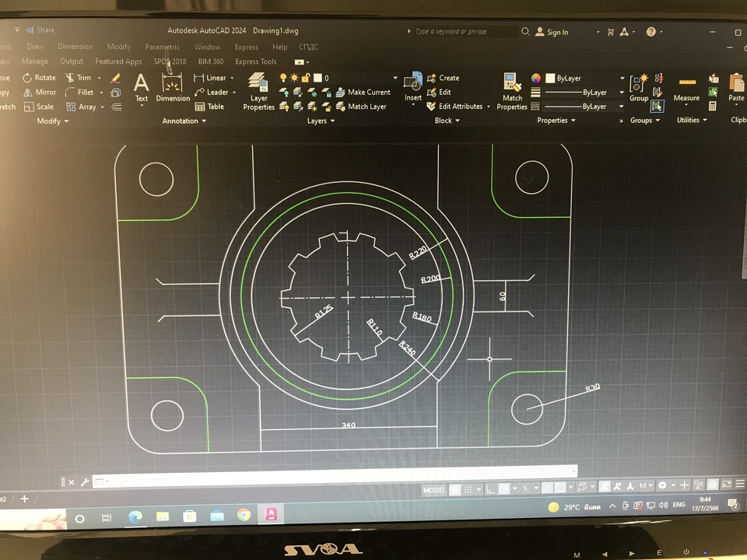
Task: Select the Mirror tool
Action: [x=40, y=93]
